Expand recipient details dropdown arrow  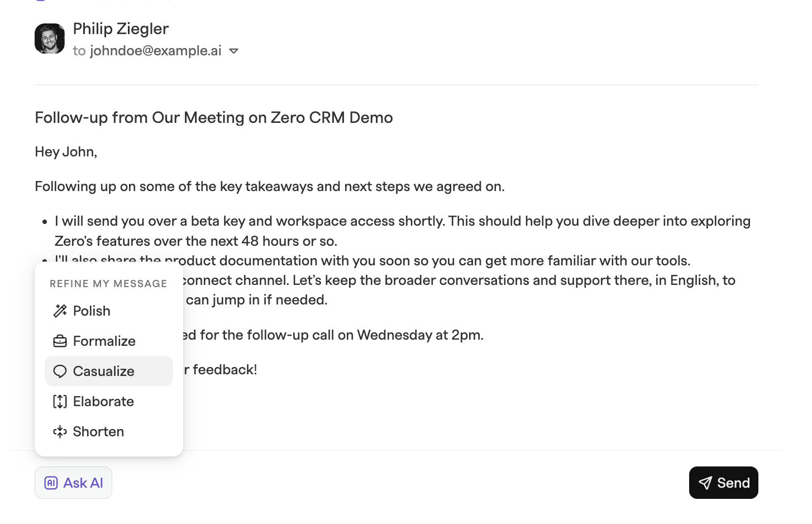click(x=234, y=51)
